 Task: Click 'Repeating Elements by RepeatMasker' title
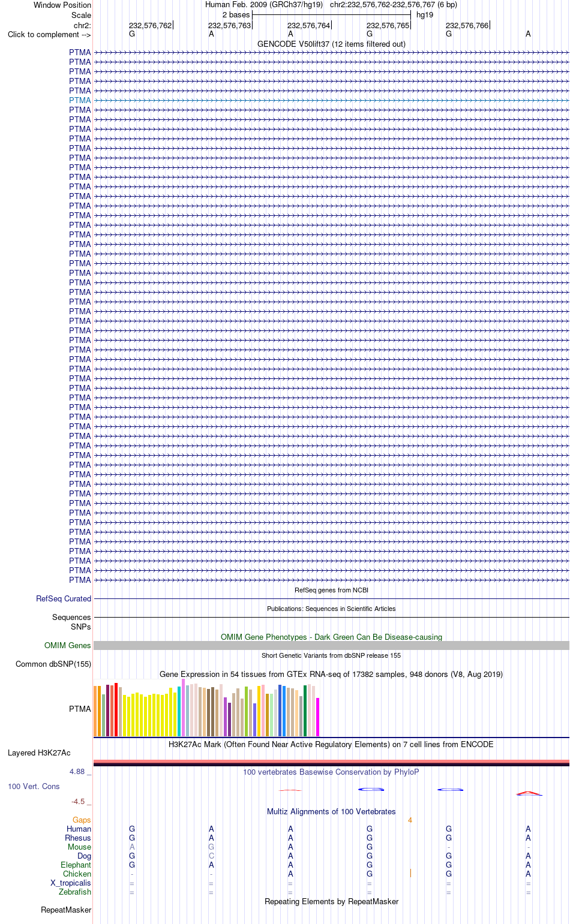coord(331,901)
